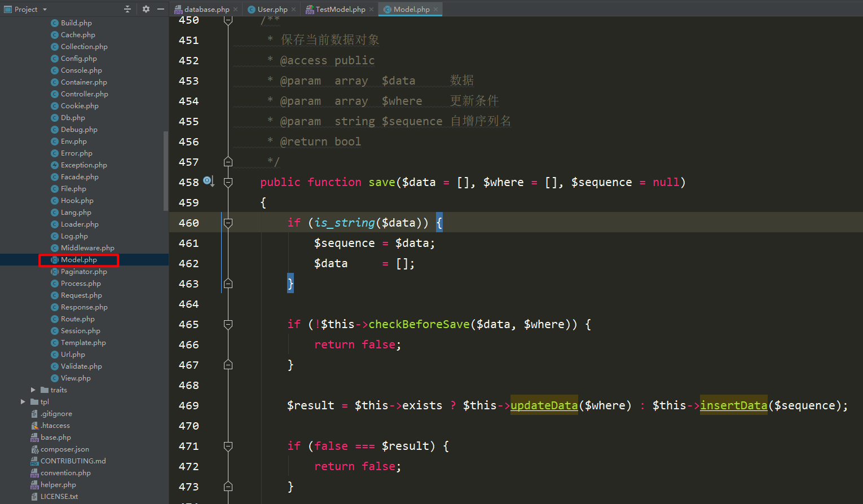Close the User.php tab
The height and width of the screenshot is (504, 863).
[x=293, y=10]
